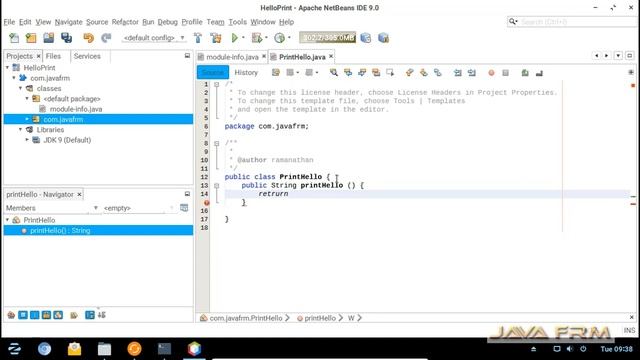
Task: Open the empty filter combo box in Navigator
Action: coord(139,208)
